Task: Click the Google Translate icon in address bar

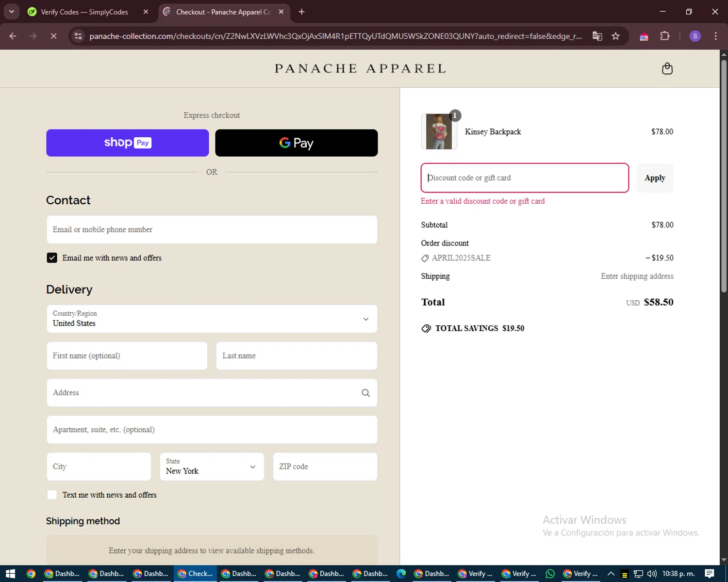Action: pos(597,36)
